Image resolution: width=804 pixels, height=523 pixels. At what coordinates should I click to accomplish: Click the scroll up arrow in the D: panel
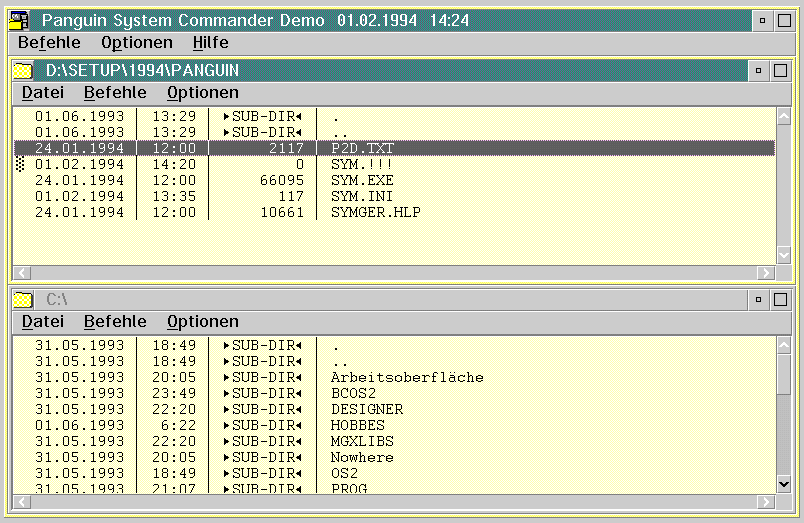784,116
